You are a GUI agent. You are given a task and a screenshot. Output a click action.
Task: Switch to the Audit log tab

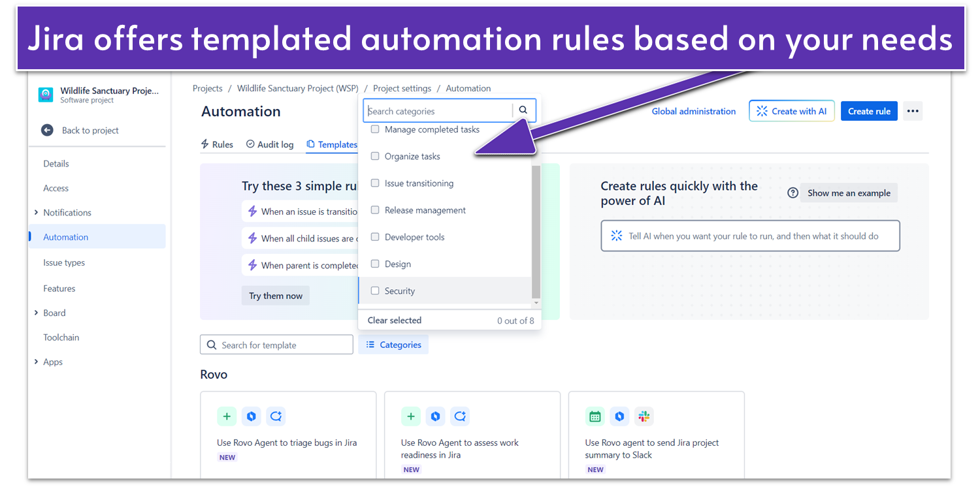270,144
